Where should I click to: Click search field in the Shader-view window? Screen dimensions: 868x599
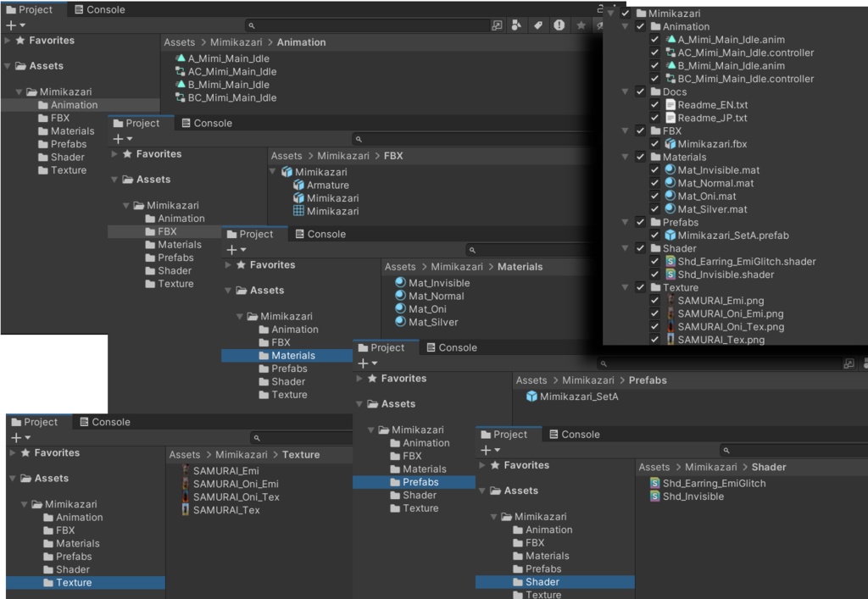[793, 450]
